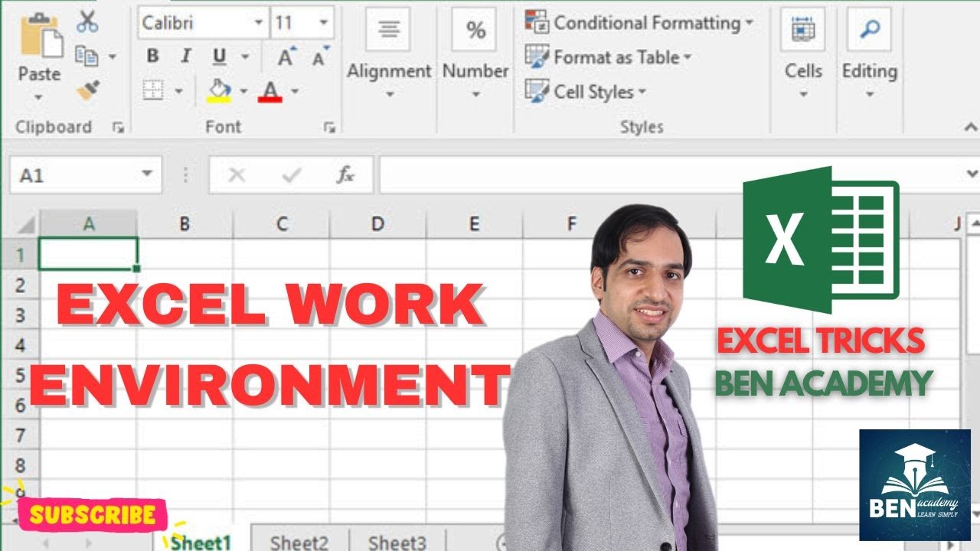Open the Paste options dropdown arrow
Screen dimensions: 980x551
pyautogui.click(x=38, y=98)
